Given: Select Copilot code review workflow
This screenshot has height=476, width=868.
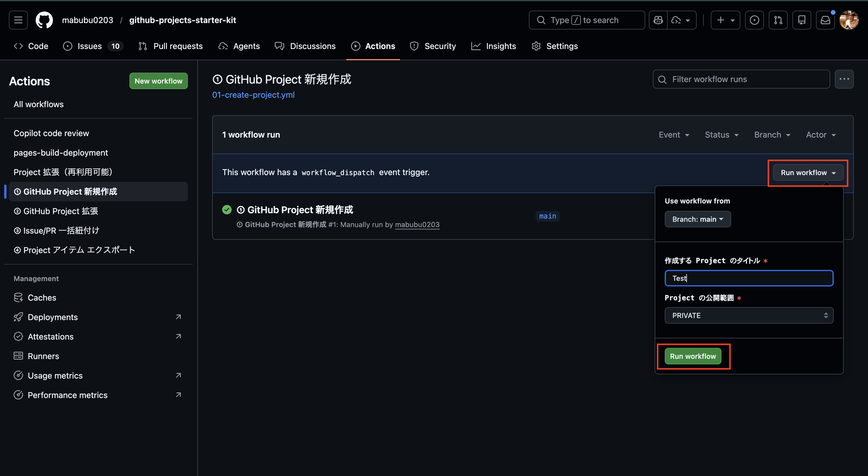Looking at the screenshot, I should pos(98,133).
